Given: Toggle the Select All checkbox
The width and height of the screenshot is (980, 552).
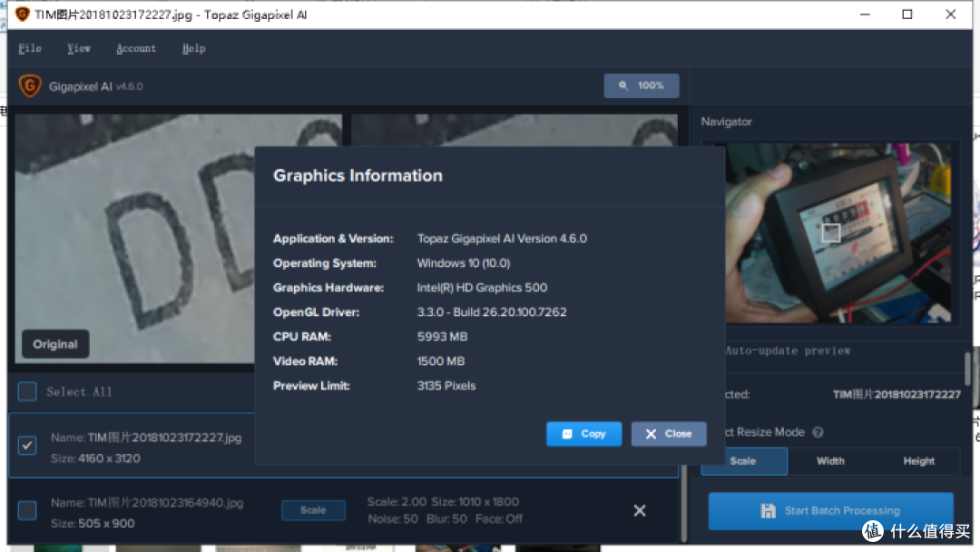Looking at the screenshot, I should coord(27,391).
